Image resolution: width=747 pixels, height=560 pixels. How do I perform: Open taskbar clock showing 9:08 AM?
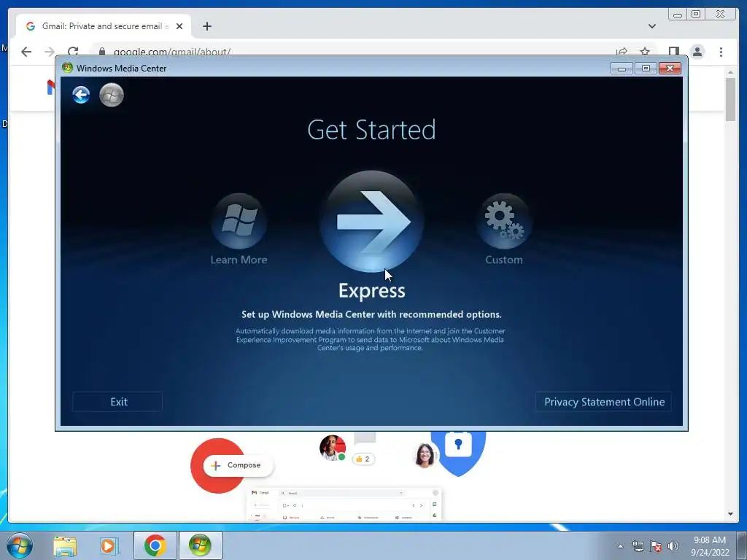pyautogui.click(x=710, y=545)
